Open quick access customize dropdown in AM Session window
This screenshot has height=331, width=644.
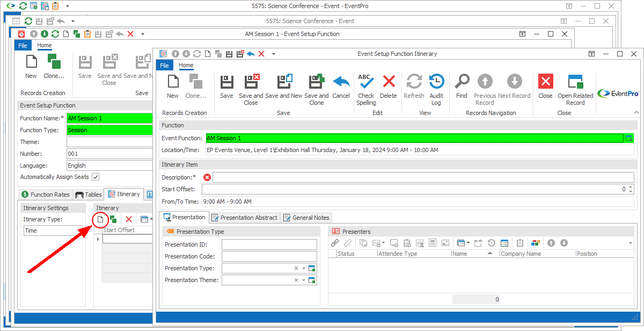coord(143,34)
